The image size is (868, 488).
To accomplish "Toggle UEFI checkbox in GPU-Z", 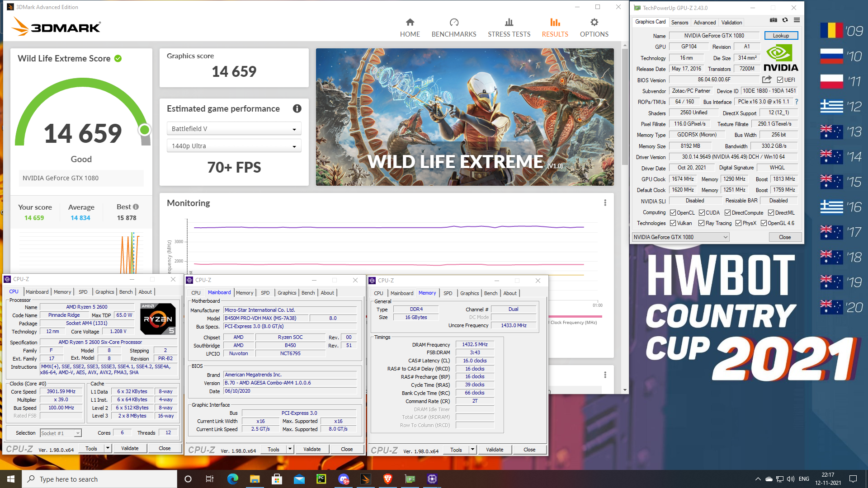I will pos(780,80).
